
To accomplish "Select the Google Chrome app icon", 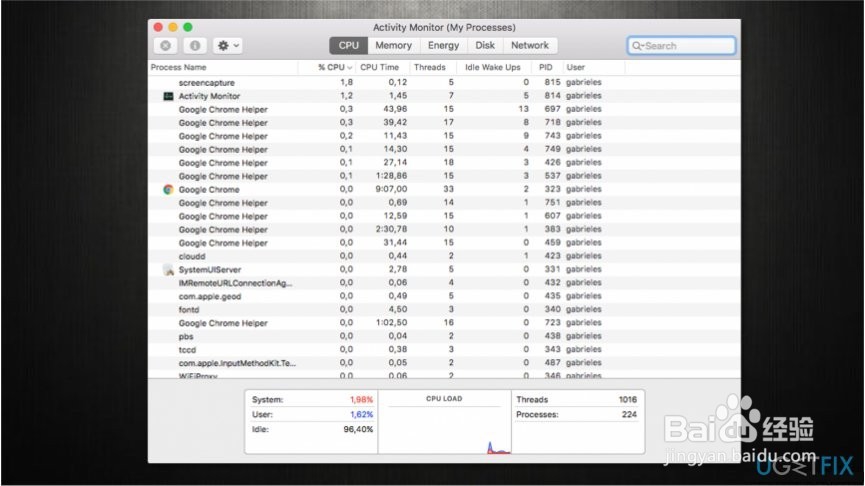I will click(x=168, y=189).
